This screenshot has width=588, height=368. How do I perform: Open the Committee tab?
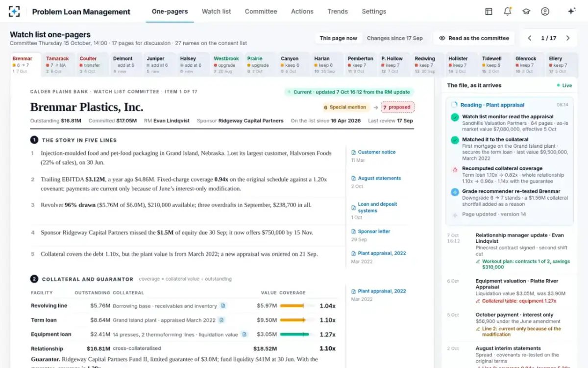(261, 11)
